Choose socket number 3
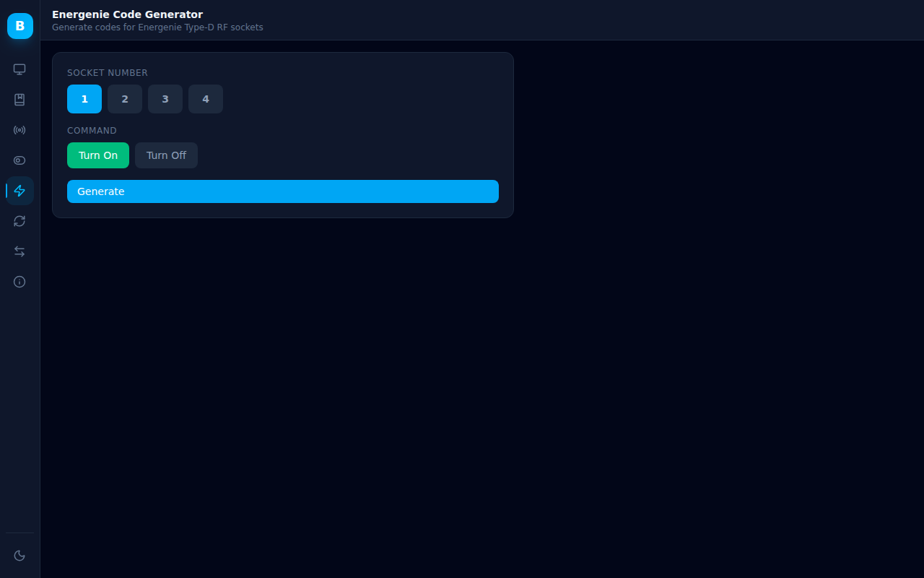The image size is (924, 578). (x=165, y=99)
